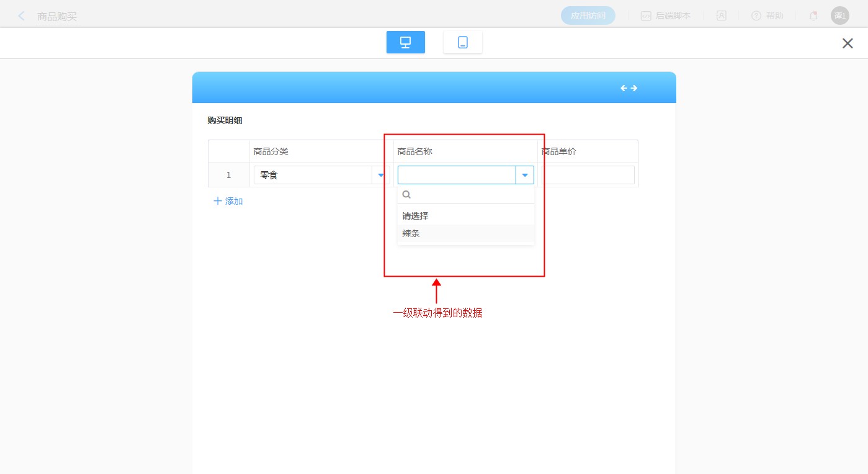Open the 后端脚本 code script icon
This screenshot has height=474, width=868.
[x=646, y=16]
